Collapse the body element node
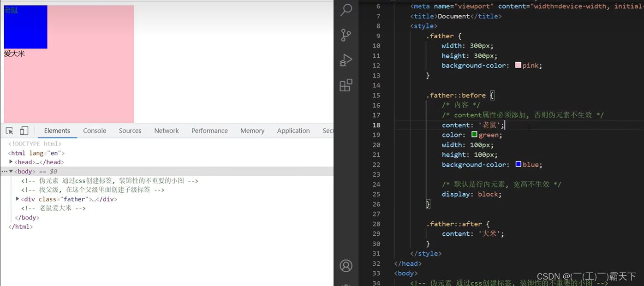This screenshot has height=286, width=644. point(11,172)
